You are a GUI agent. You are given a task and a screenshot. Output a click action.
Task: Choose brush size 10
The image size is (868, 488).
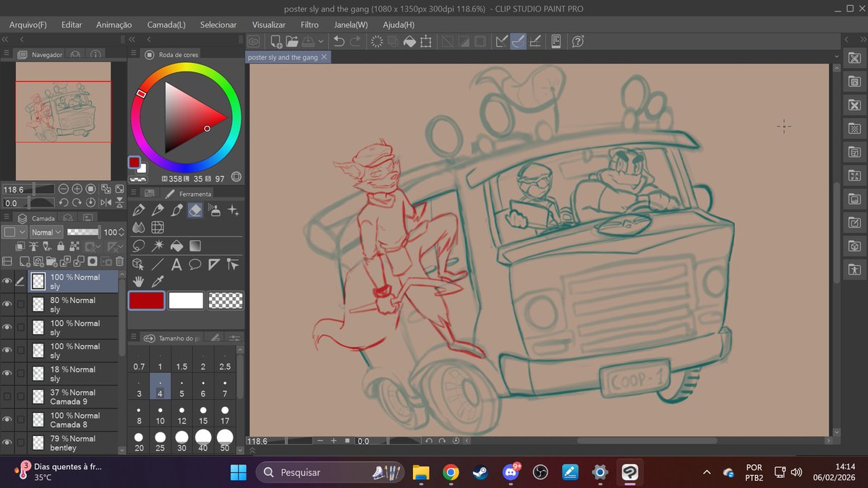[x=160, y=415]
